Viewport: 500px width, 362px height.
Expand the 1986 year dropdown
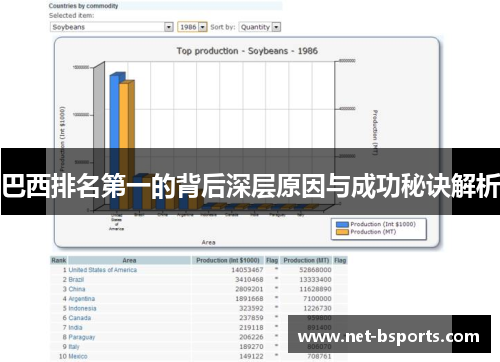pos(192,27)
